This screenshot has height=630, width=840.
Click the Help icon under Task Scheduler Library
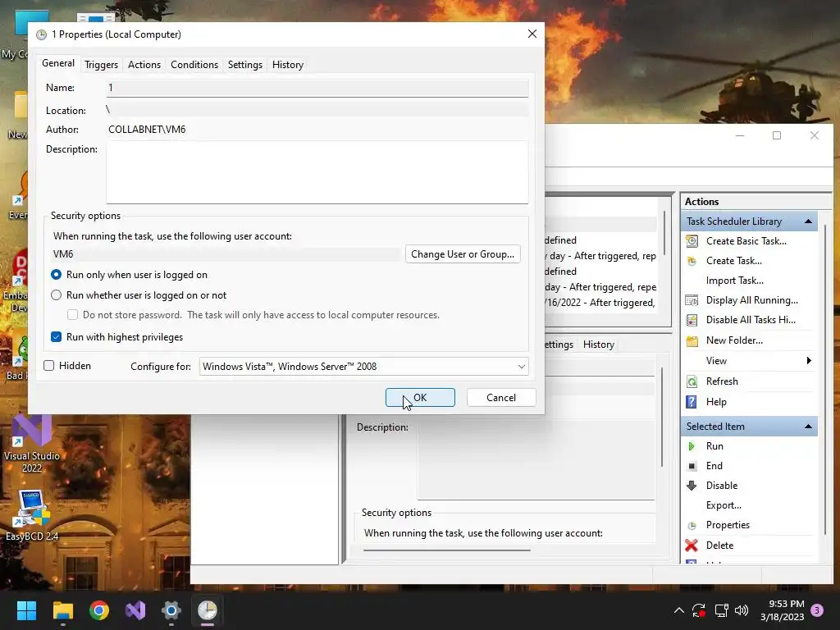click(x=692, y=402)
